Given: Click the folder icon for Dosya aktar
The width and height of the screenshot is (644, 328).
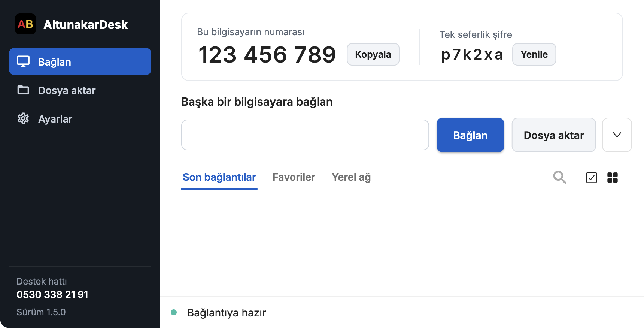Looking at the screenshot, I should click(x=23, y=90).
